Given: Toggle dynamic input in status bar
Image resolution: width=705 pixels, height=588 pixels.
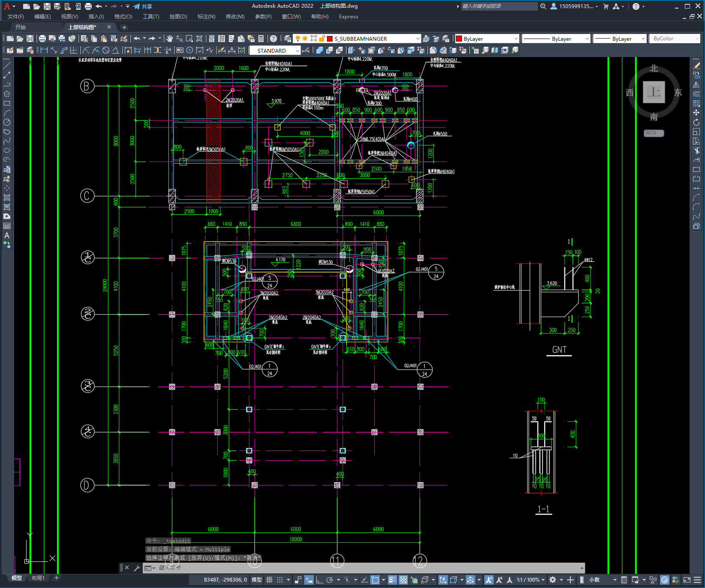Looking at the screenshot, I should (309, 580).
